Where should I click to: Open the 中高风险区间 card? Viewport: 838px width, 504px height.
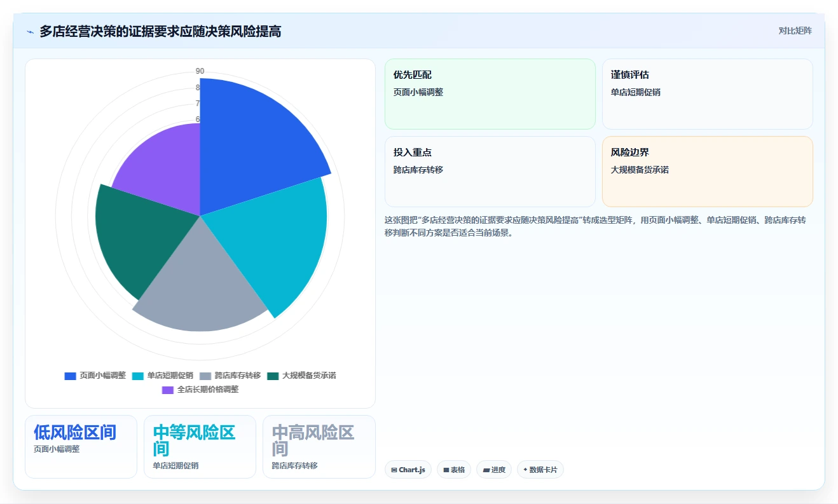pyautogui.click(x=319, y=446)
